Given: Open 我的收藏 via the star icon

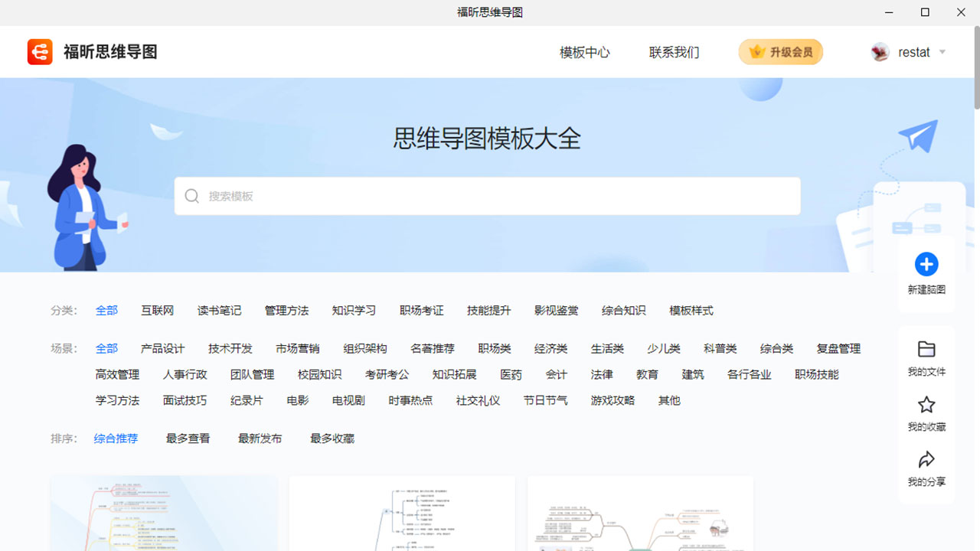Looking at the screenshot, I should [x=926, y=405].
